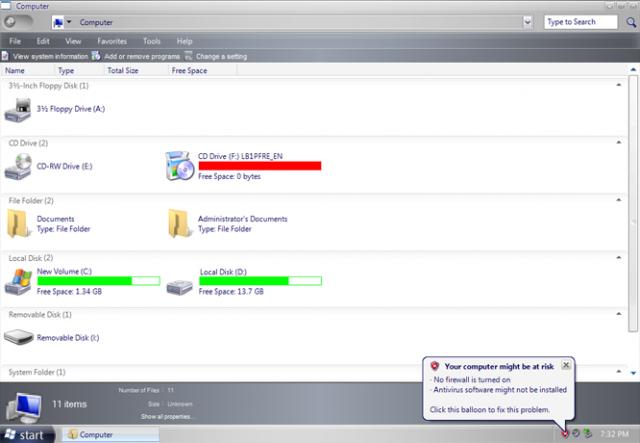Viewport: 640px width, 443px height.
Task: Click the vertical scrollbar thumb
Action: point(633,203)
